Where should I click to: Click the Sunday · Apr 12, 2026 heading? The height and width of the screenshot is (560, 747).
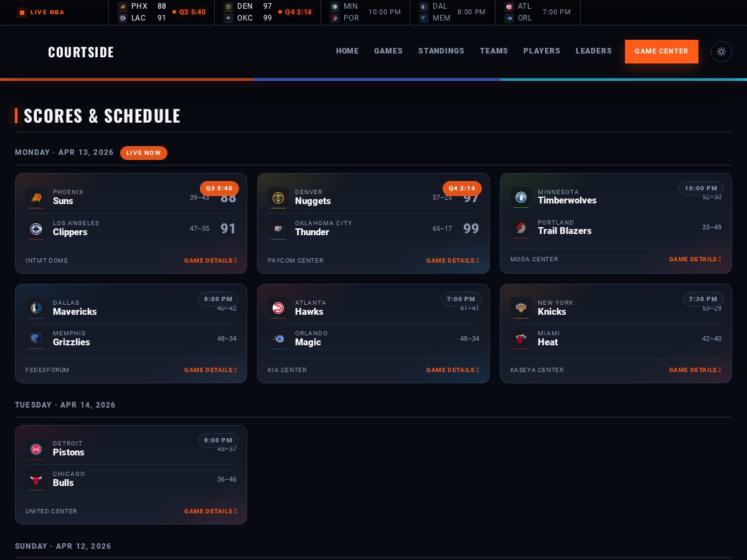63,546
